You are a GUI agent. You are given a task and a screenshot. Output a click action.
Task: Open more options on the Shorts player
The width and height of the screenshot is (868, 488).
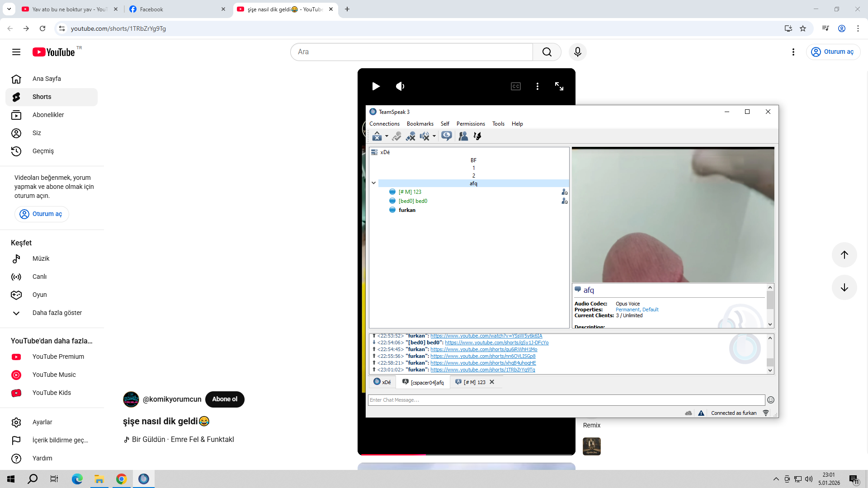tap(538, 86)
